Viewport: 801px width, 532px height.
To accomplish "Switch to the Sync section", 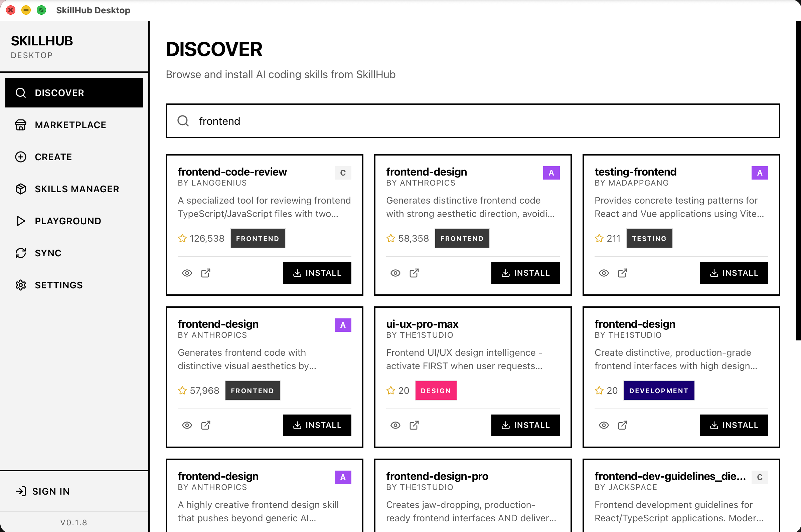I will click(48, 253).
